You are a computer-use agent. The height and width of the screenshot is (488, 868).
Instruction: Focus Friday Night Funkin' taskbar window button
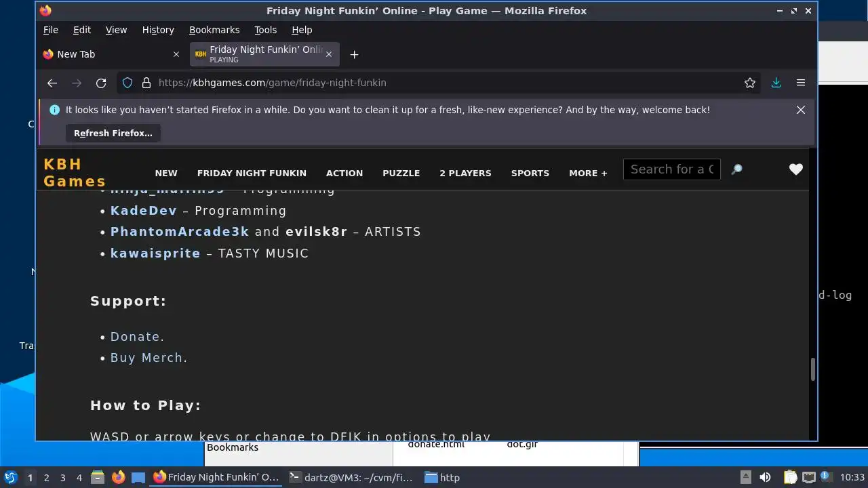tap(216, 477)
